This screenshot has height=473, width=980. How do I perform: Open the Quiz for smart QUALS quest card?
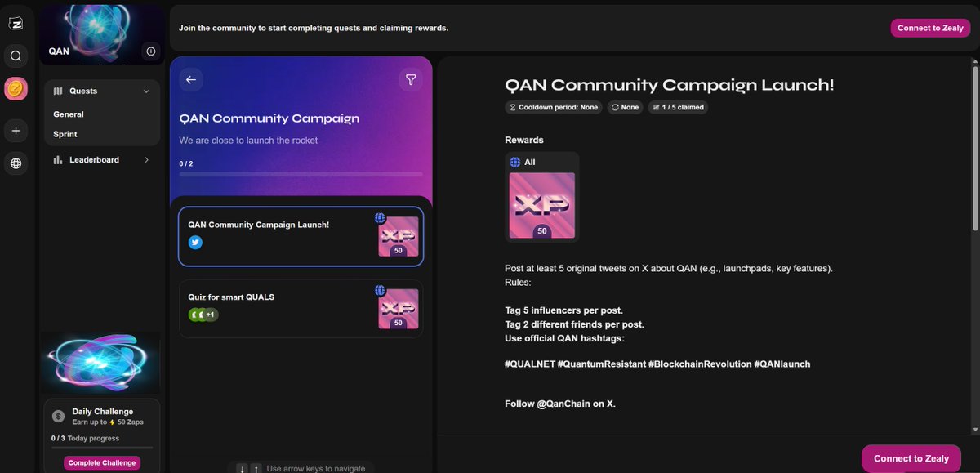coord(301,309)
